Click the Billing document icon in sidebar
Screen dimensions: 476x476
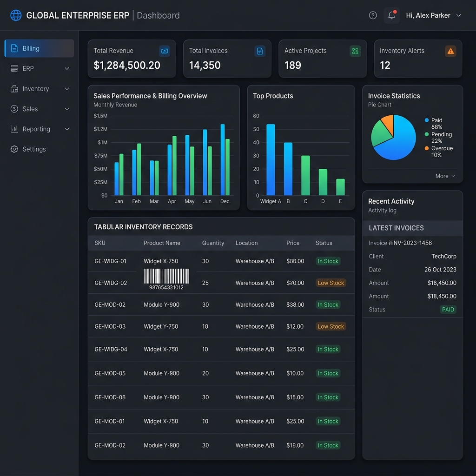click(x=14, y=48)
